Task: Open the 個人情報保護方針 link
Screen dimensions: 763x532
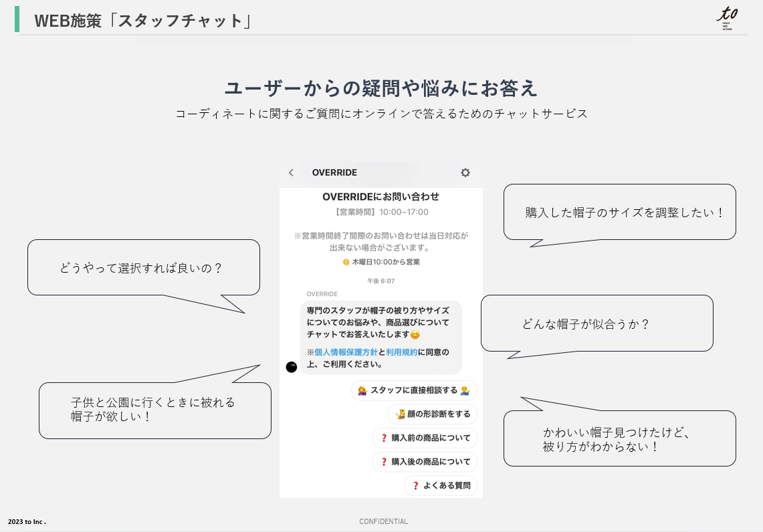Action: pos(346,352)
